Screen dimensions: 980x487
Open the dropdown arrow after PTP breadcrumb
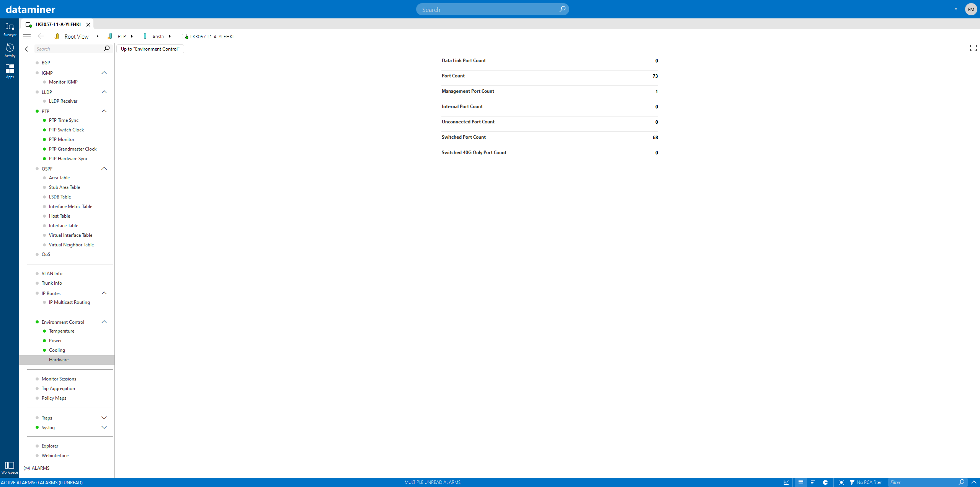tap(132, 36)
